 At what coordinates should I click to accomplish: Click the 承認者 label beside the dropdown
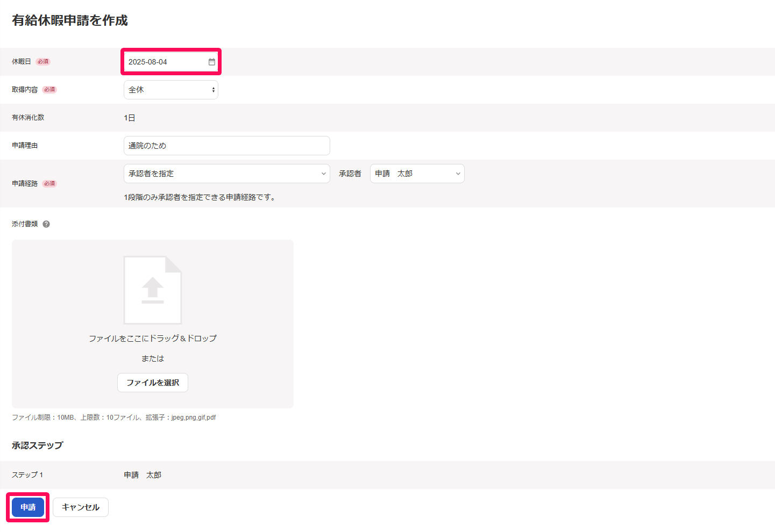350,174
